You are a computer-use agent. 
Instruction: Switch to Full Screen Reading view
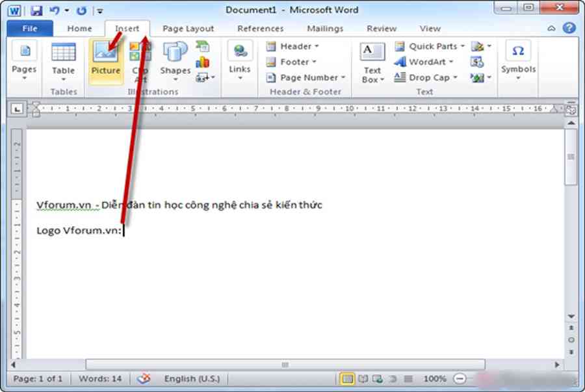coord(363,379)
